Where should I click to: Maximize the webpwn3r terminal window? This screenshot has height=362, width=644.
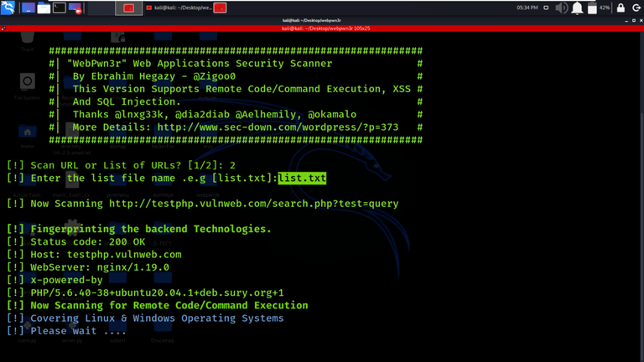[634, 20]
